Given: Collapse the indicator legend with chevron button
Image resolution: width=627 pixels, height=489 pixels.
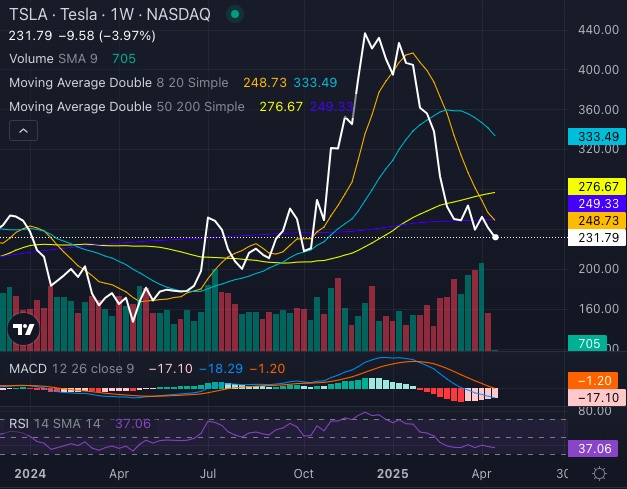Looking at the screenshot, I should coord(25,129).
